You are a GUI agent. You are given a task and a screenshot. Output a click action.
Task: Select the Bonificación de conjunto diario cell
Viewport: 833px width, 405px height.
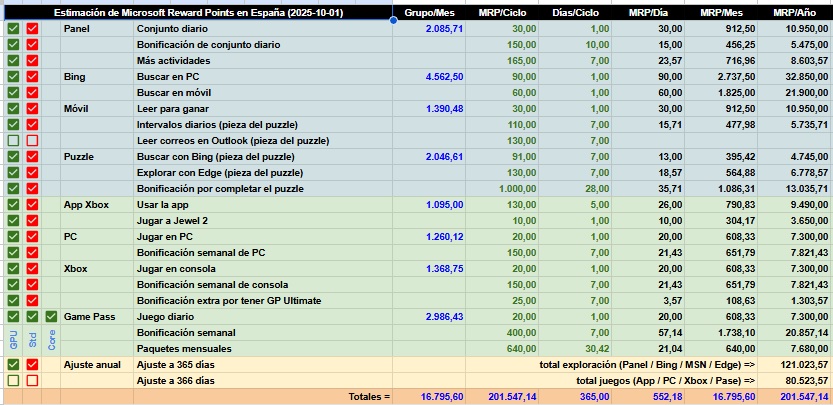(263, 45)
